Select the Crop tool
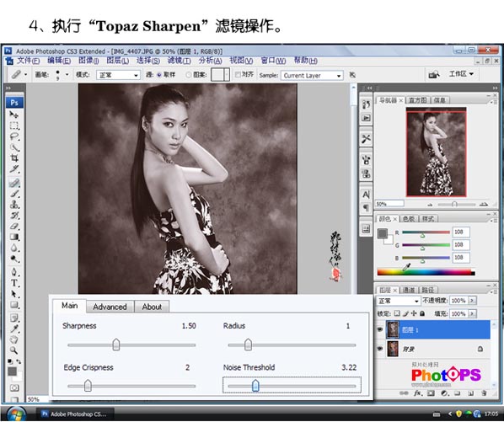Screen dimensions: 504x422 coord(13,158)
